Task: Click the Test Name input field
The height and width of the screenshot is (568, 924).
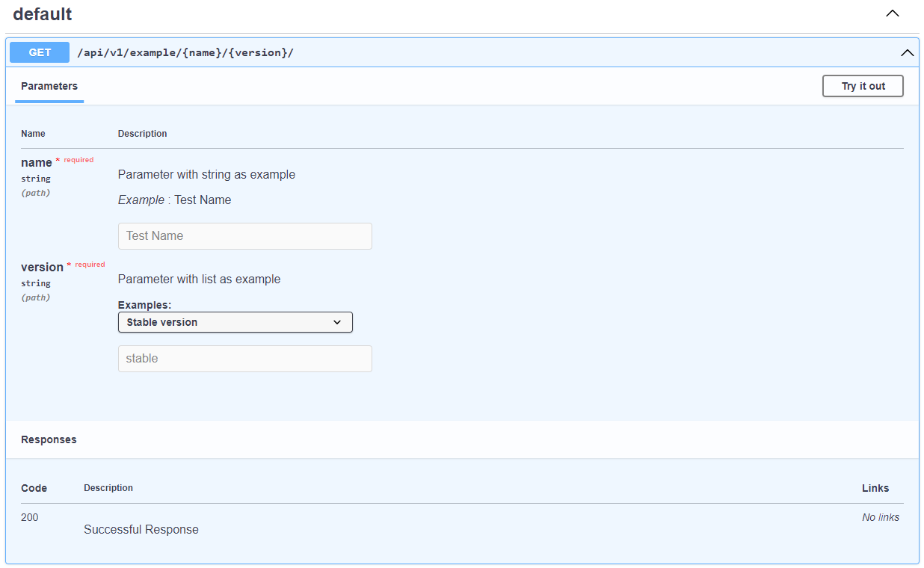Action: coord(244,235)
